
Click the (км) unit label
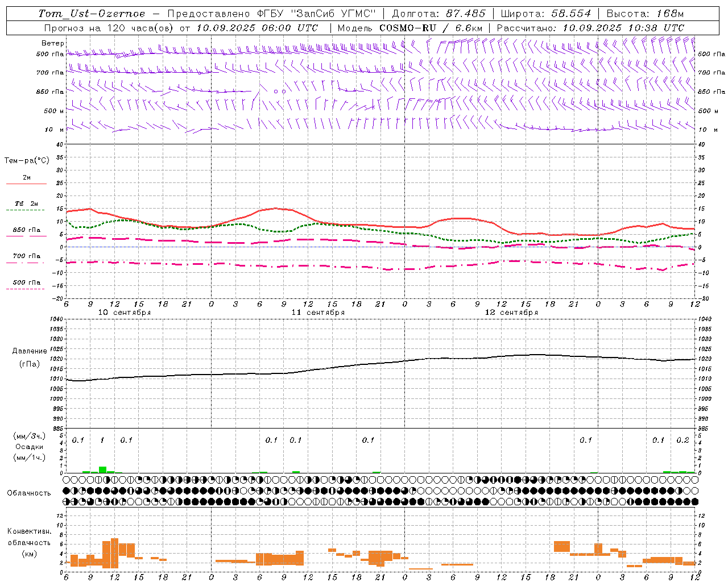(x=30, y=553)
